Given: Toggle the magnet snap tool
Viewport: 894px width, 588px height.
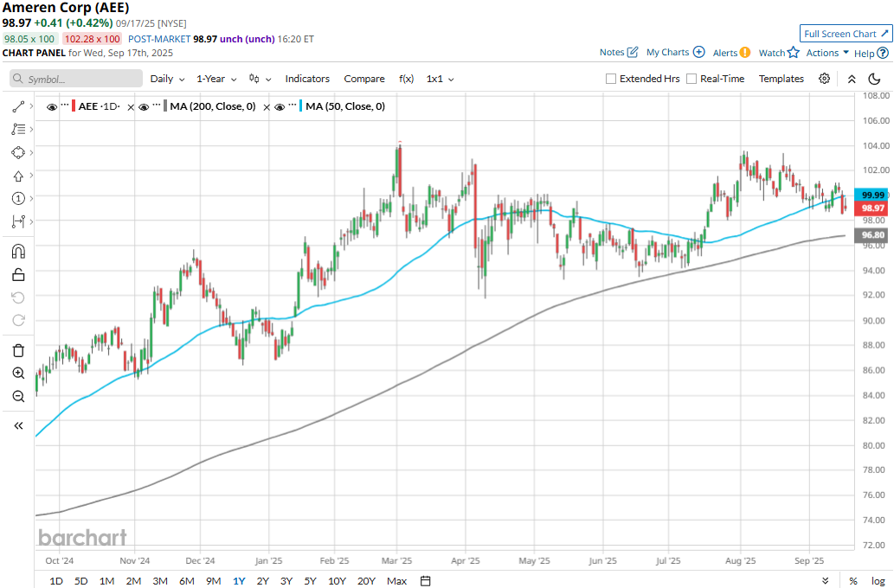Looking at the screenshot, I should coord(18,252).
